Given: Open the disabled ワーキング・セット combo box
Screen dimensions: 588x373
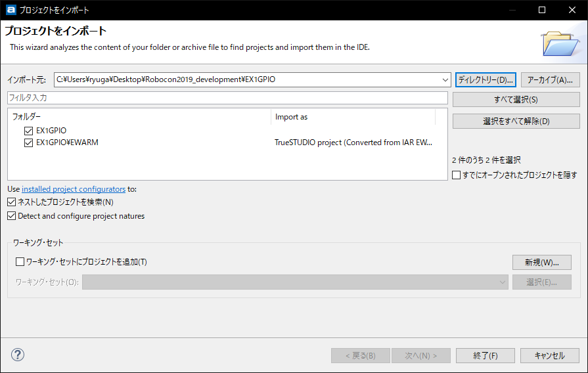Looking at the screenshot, I should (x=295, y=282).
